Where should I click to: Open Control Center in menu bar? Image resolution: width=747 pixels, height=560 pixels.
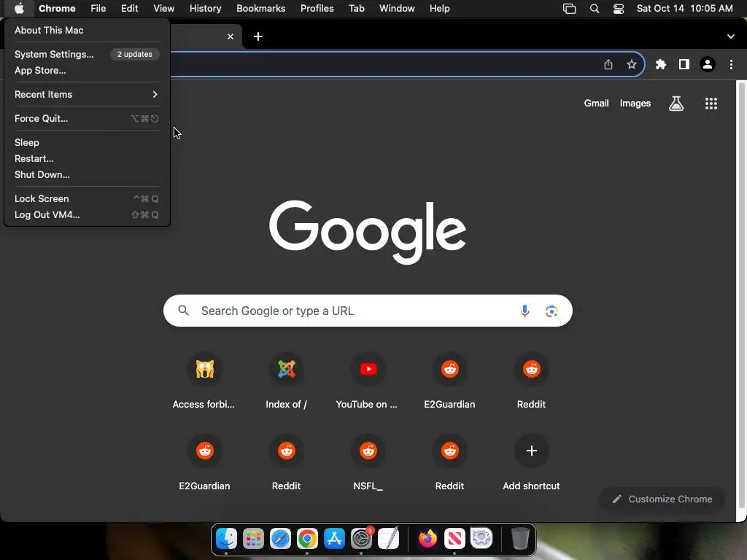(x=619, y=9)
